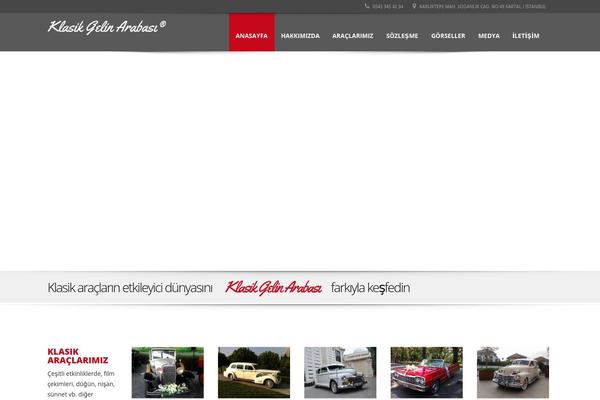
Task: Click the KLASIK ARAÇLARIMIZ heading
Action: click(x=78, y=356)
